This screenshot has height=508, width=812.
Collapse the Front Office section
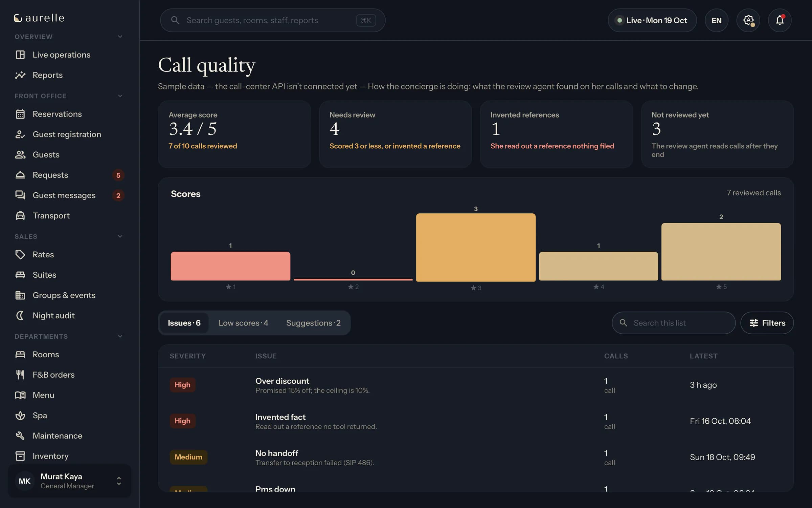coord(120,96)
